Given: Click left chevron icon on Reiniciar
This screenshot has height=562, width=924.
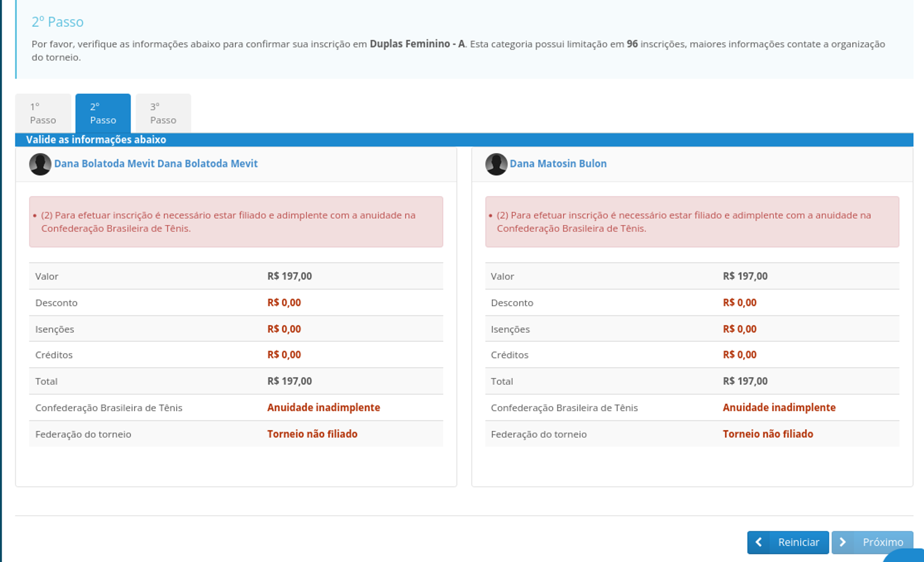Looking at the screenshot, I should coord(759,542).
